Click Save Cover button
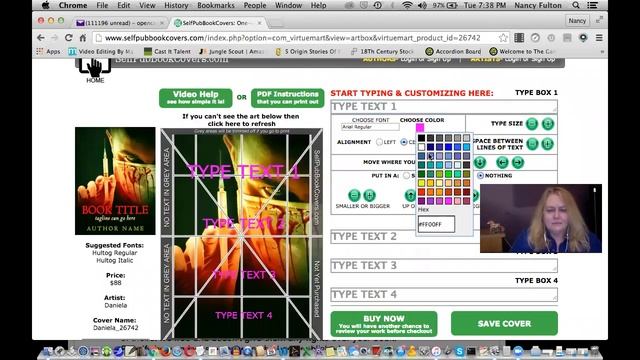The width and height of the screenshot is (640, 360). (x=504, y=324)
